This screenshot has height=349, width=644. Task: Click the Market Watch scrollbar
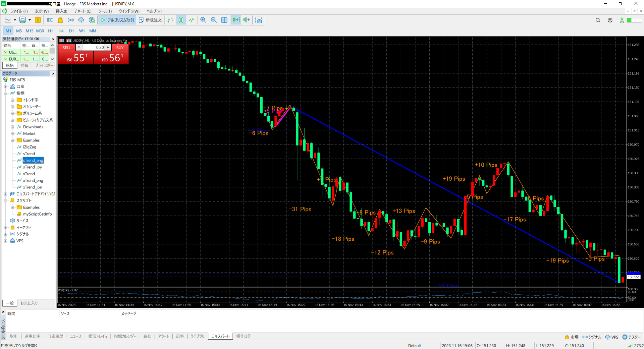tap(52, 52)
